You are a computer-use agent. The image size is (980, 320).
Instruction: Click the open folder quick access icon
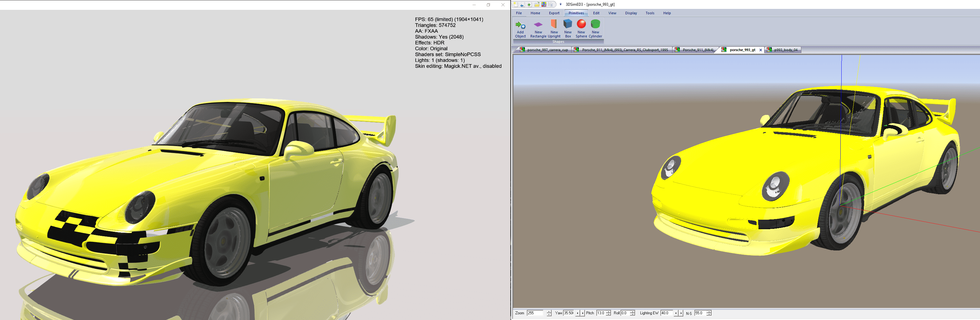[x=536, y=4]
